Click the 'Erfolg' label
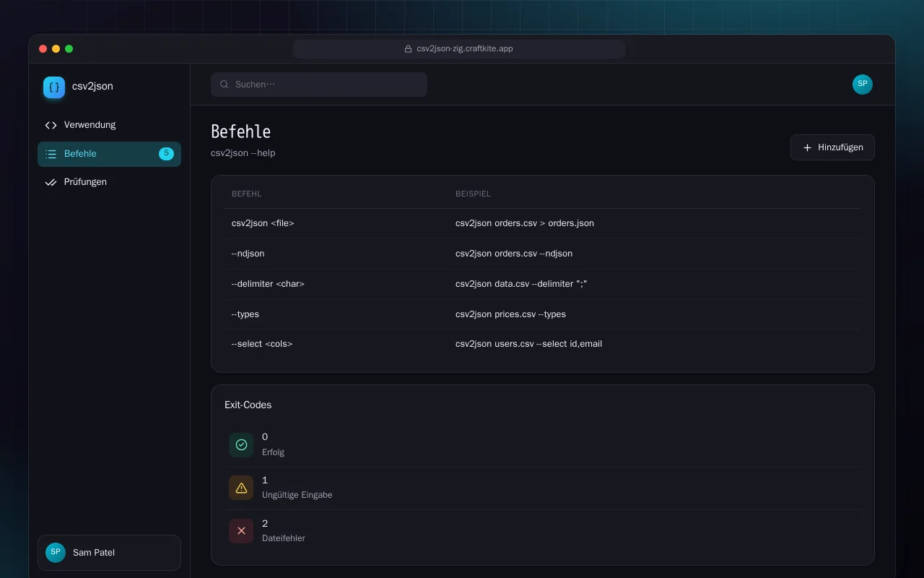Image resolution: width=924 pixels, height=578 pixels. pyautogui.click(x=273, y=452)
